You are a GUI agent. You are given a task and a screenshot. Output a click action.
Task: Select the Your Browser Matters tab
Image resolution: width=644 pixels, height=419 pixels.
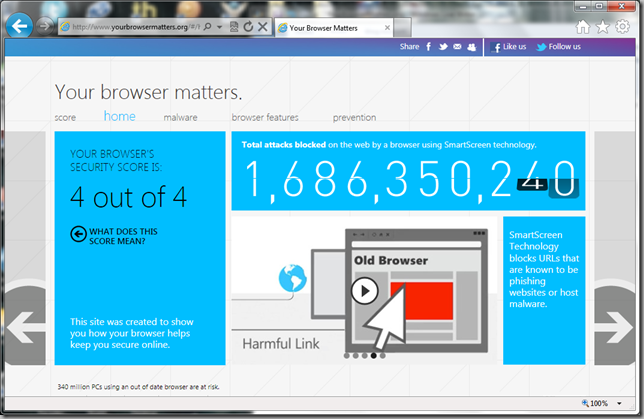click(x=334, y=28)
